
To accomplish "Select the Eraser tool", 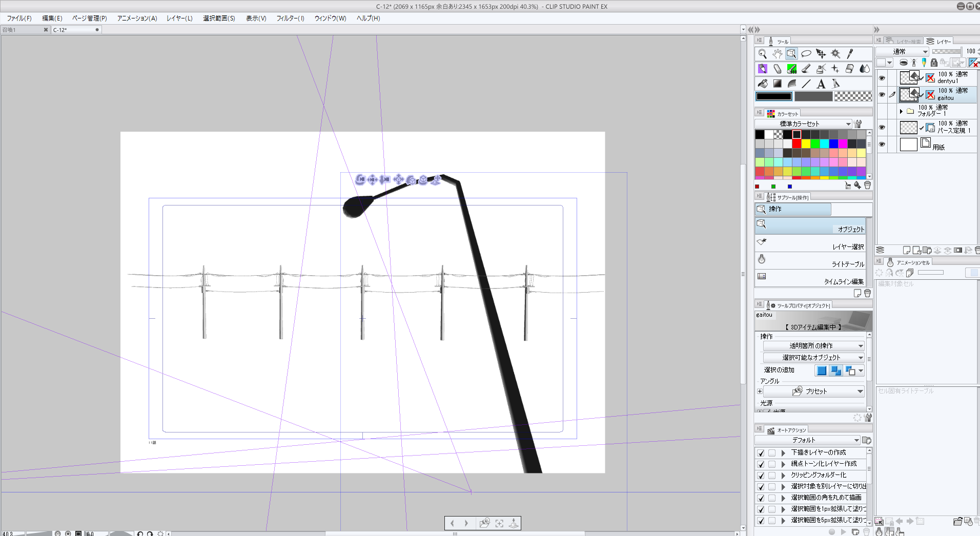I will pyautogui.click(x=850, y=69).
